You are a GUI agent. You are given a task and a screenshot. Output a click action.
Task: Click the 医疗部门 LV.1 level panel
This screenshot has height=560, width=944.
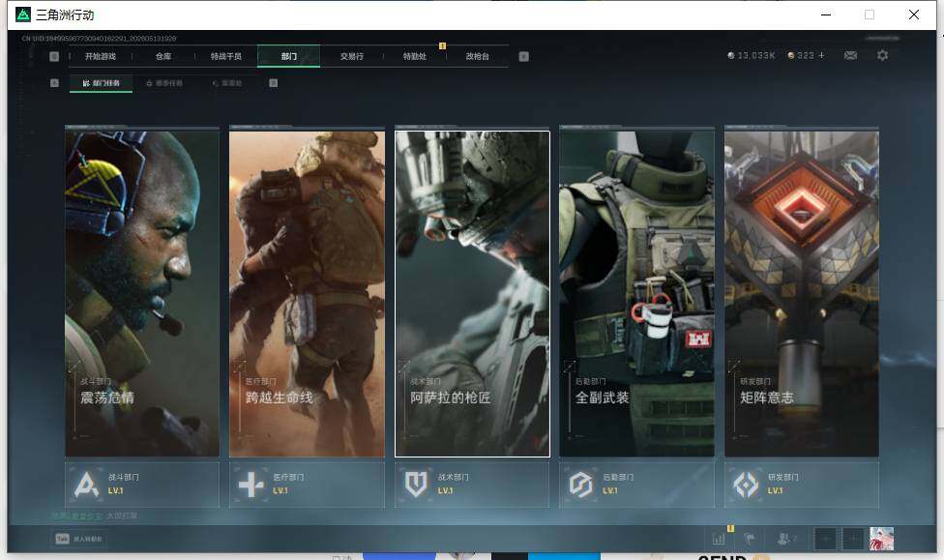point(307,485)
